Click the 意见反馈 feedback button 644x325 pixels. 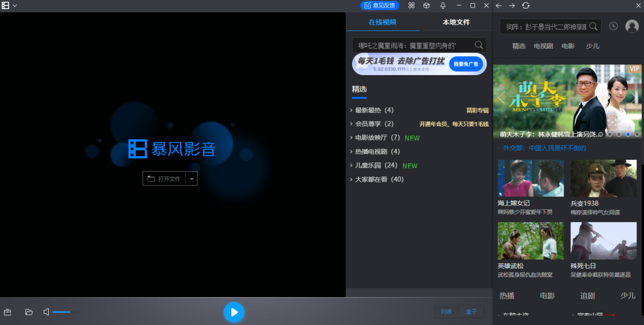click(x=380, y=5)
